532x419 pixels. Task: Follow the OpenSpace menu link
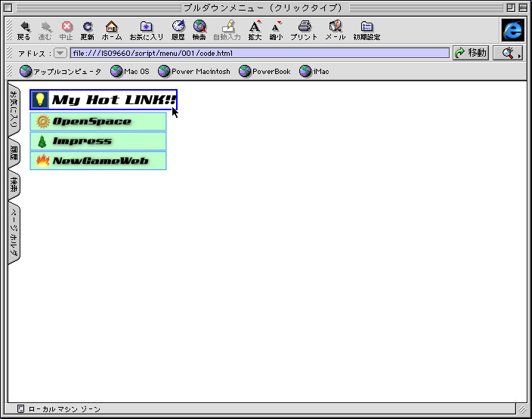tap(97, 122)
